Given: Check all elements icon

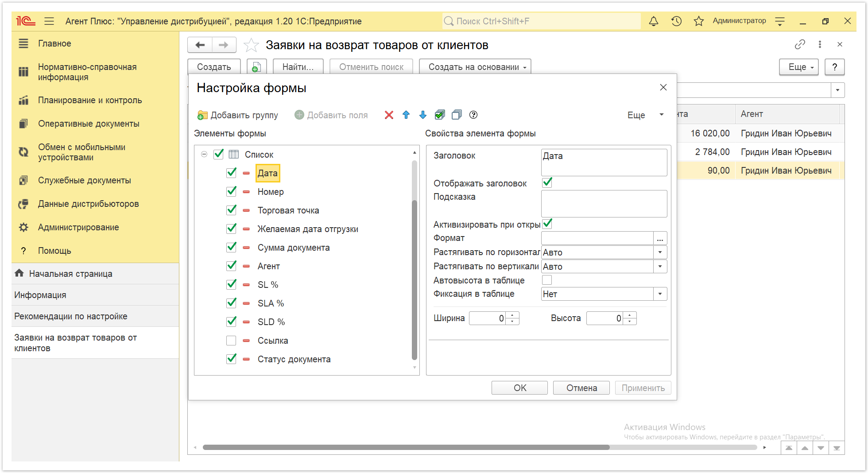Looking at the screenshot, I should (x=440, y=115).
